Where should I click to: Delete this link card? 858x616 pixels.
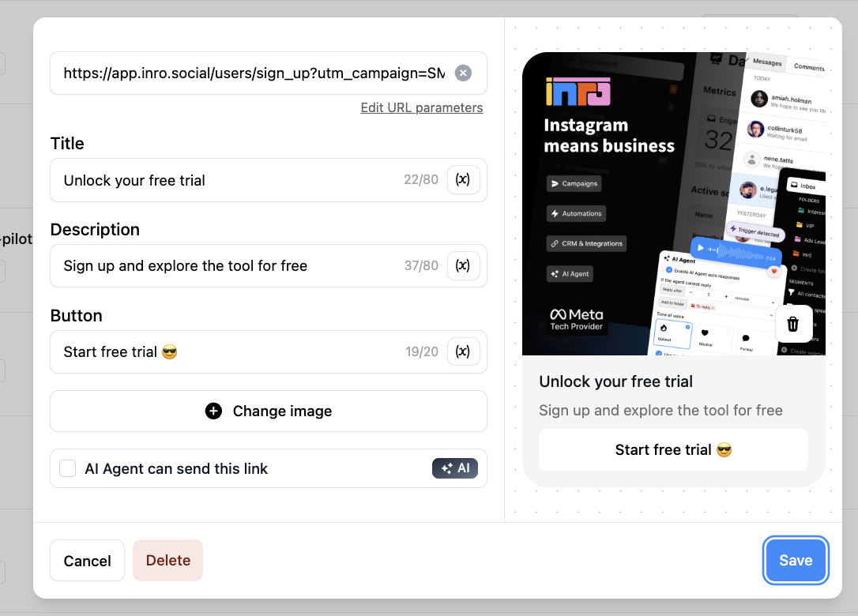point(168,561)
